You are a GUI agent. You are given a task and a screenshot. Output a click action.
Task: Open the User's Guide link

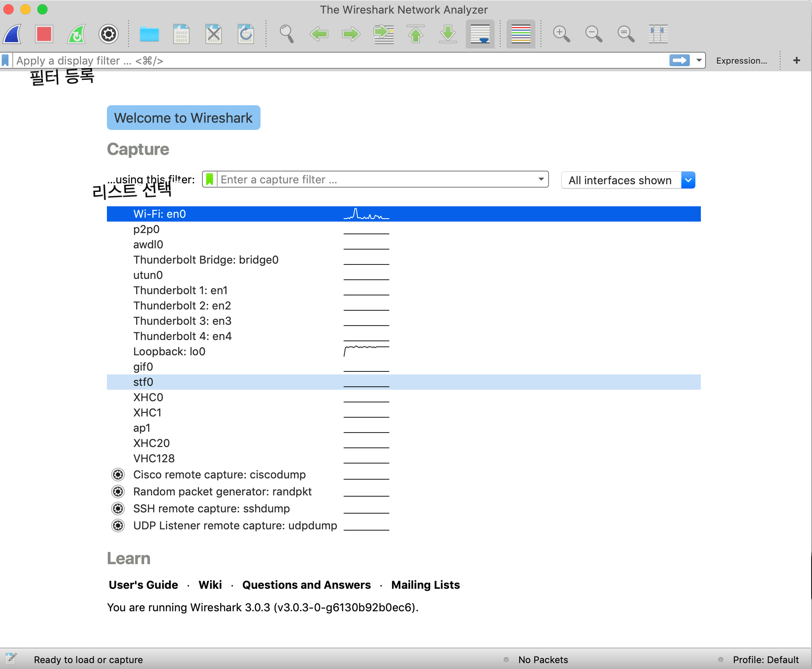point(143,585)
